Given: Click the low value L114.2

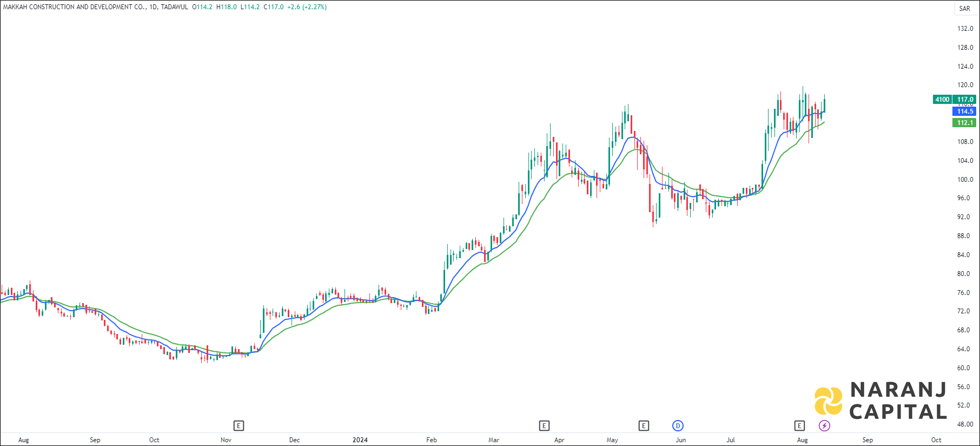Looking at the screenshot, I should click(x=250, y=7).
